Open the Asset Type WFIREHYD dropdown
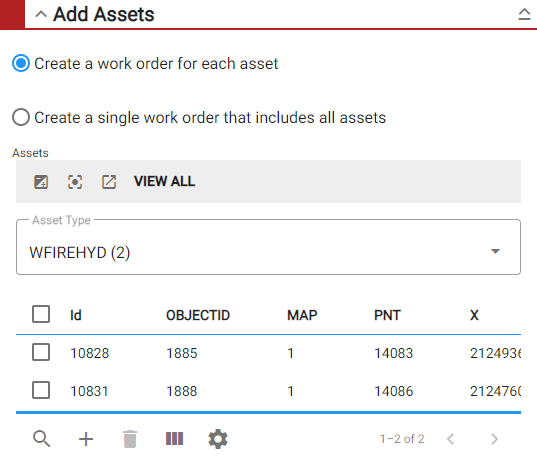The height and width of the screenshot is (472, 537). [268, 247]
